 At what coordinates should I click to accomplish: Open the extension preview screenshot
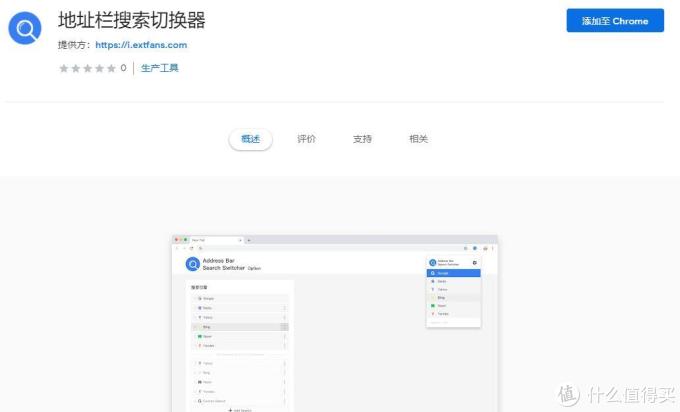pos(335,323)
